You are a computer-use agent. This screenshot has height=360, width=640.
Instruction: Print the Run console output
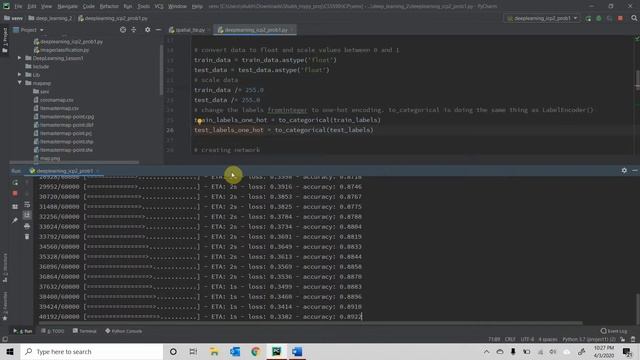[x=27, y=226]
